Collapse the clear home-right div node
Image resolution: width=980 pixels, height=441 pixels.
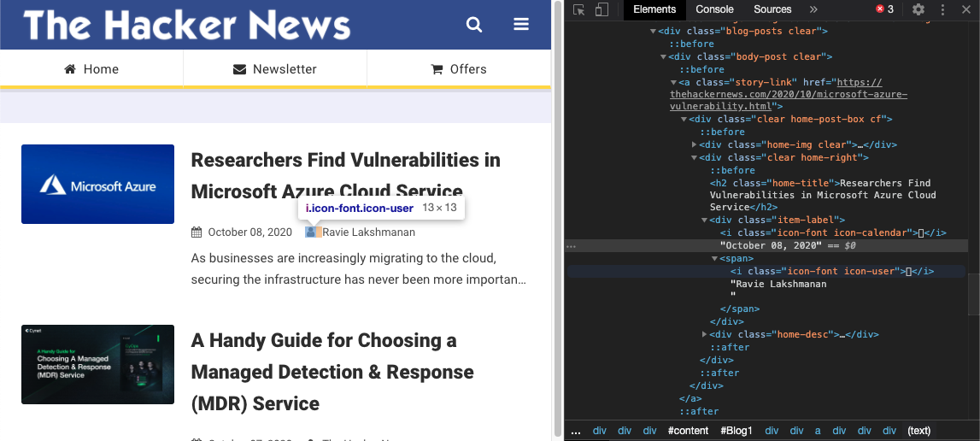point(695,157)
